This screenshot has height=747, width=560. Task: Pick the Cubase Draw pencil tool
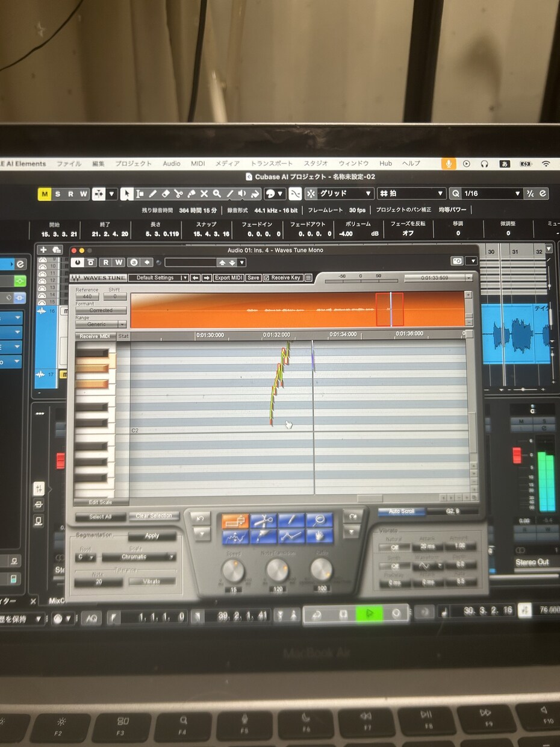(153, 193)
